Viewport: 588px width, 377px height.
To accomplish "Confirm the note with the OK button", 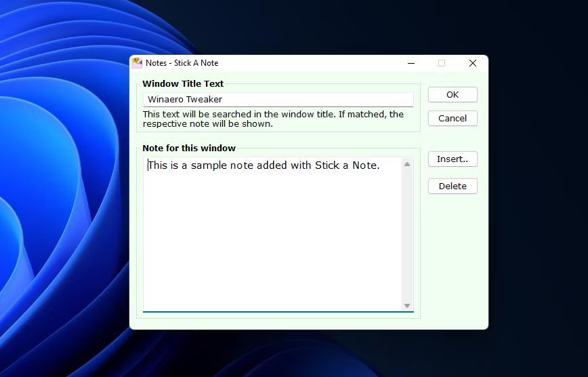I will pyautogui.click(x=453, y=95).
